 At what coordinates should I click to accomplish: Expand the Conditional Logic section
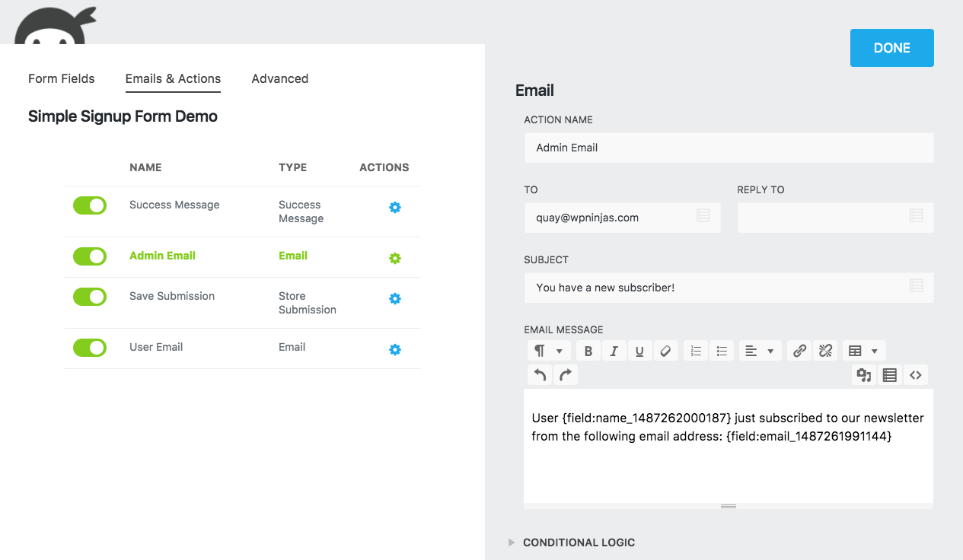coord(579,542)
